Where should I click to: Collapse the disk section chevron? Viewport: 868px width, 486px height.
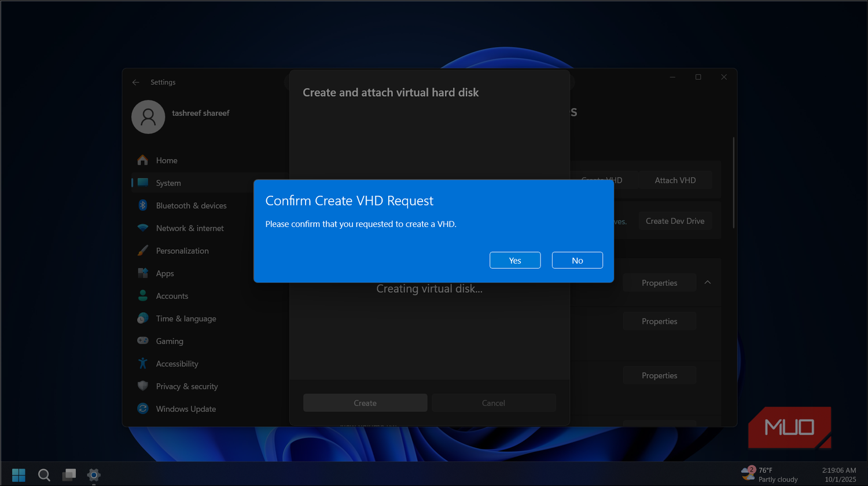(708, 282)
